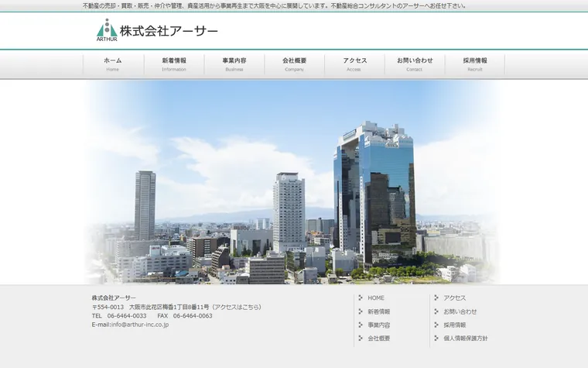Click the 株式会社アーサー header title
Viewport: 588px width, 368px height.
(169, 31)
